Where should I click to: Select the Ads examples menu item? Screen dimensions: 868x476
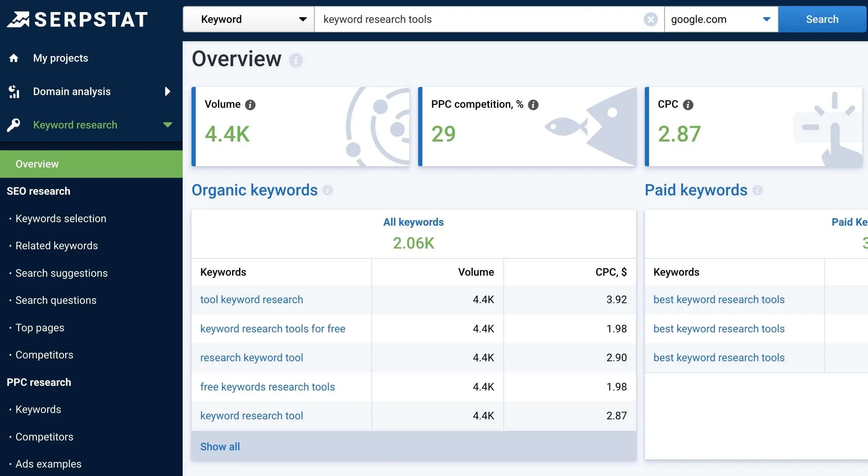[49, 464]
